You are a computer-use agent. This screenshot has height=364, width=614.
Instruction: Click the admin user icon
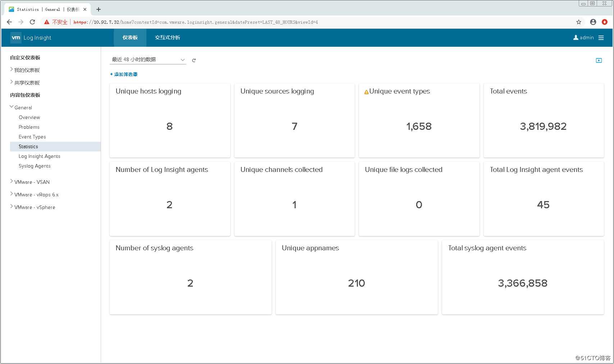point(576,37)
